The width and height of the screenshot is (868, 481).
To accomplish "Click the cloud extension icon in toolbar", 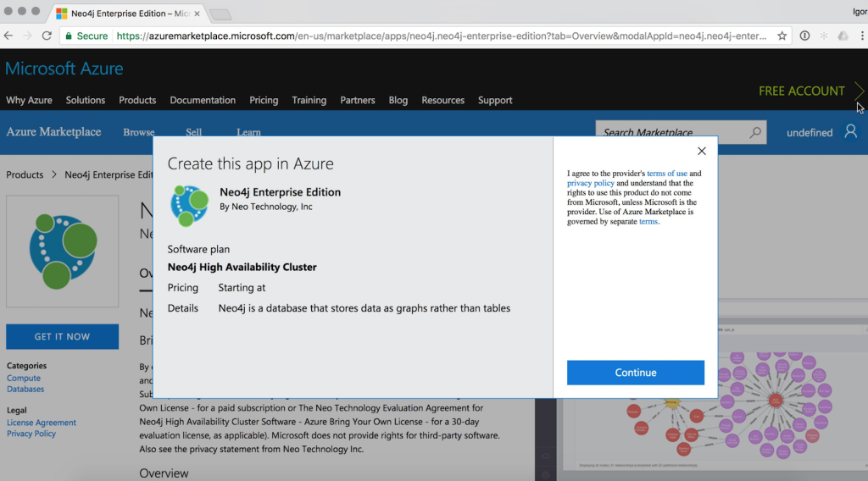I will pyautogui.click(x=843, y=36).
